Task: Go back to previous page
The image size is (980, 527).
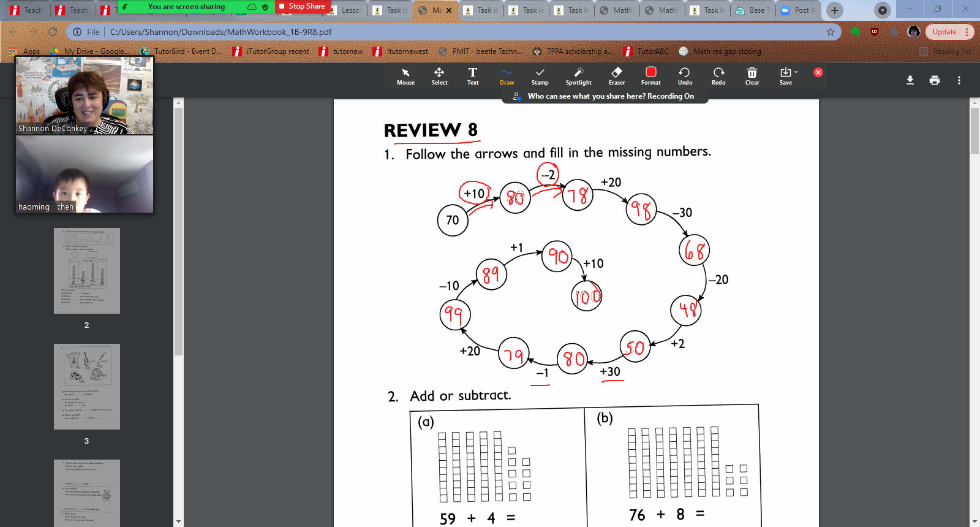Action: click(x=13, y=32)
